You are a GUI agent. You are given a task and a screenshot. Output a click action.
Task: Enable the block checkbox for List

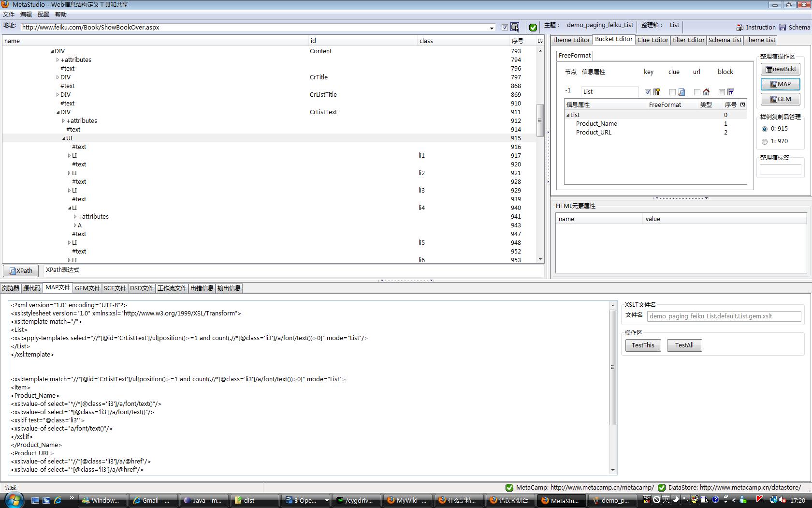pos(722,92)
